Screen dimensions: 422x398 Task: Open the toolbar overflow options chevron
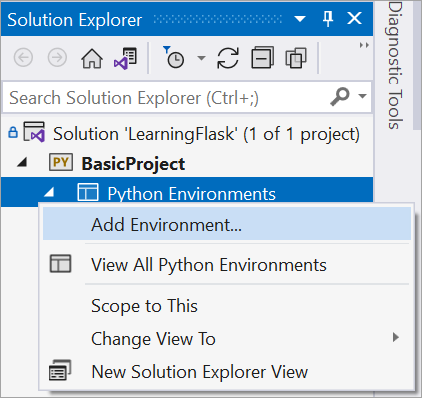364,45
